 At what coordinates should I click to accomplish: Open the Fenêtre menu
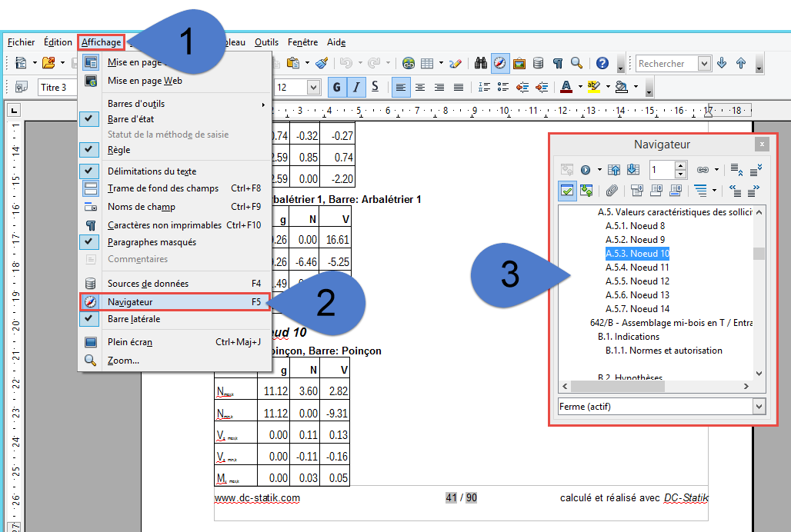(x=302, y=42)
